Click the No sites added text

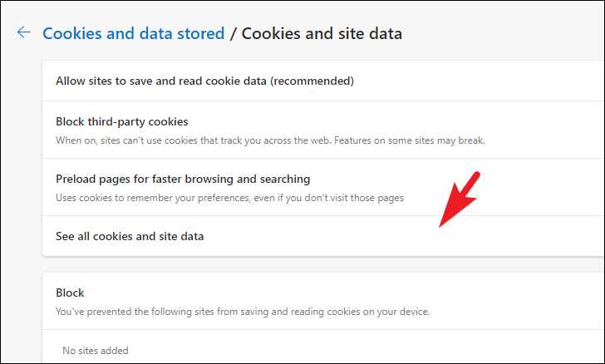click(96, 351)
